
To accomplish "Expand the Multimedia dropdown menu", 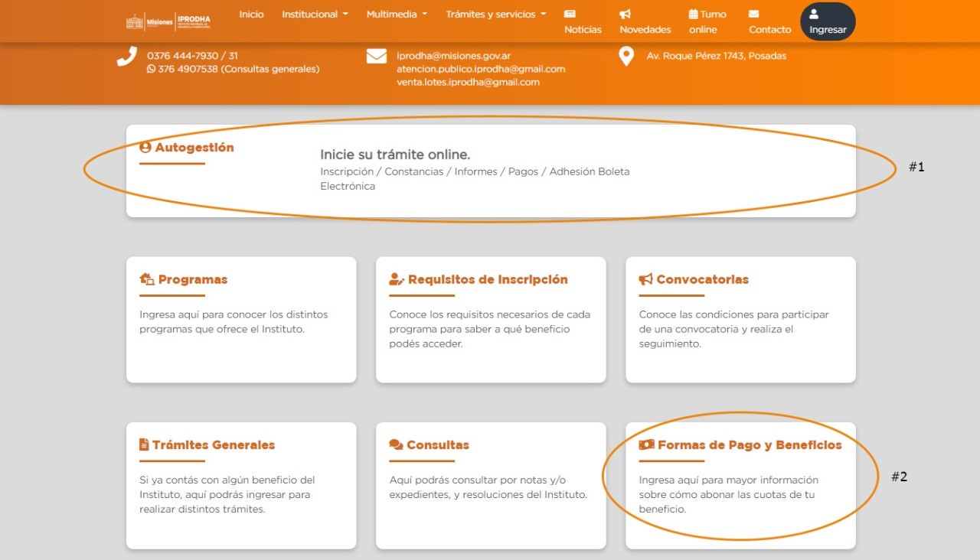I will (397, 14).
